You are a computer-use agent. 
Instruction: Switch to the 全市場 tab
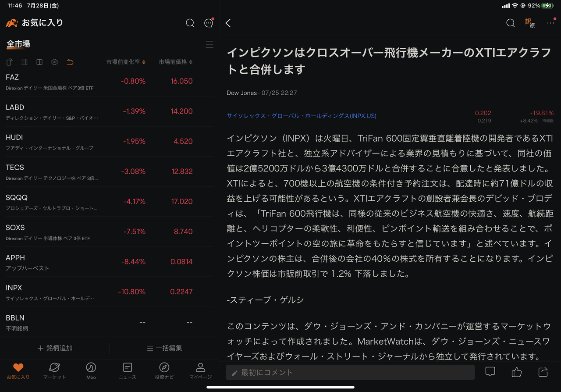point(17,44)
